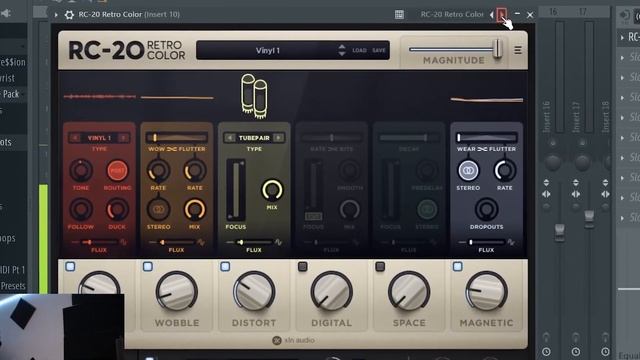
Task: Click the large Distort amount knob
Action: pos(254,291)
